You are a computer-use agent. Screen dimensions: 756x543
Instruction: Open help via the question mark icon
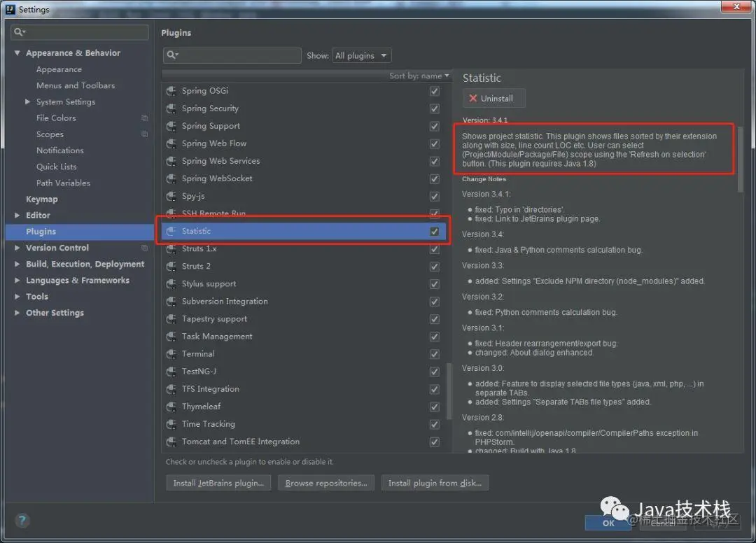pos(22,521)
